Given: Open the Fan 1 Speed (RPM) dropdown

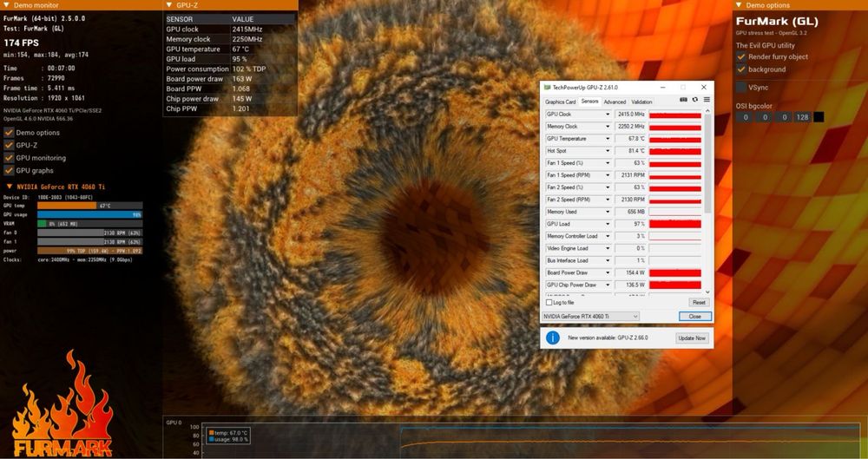Looking at the screenshot, I should click(608, 175).
